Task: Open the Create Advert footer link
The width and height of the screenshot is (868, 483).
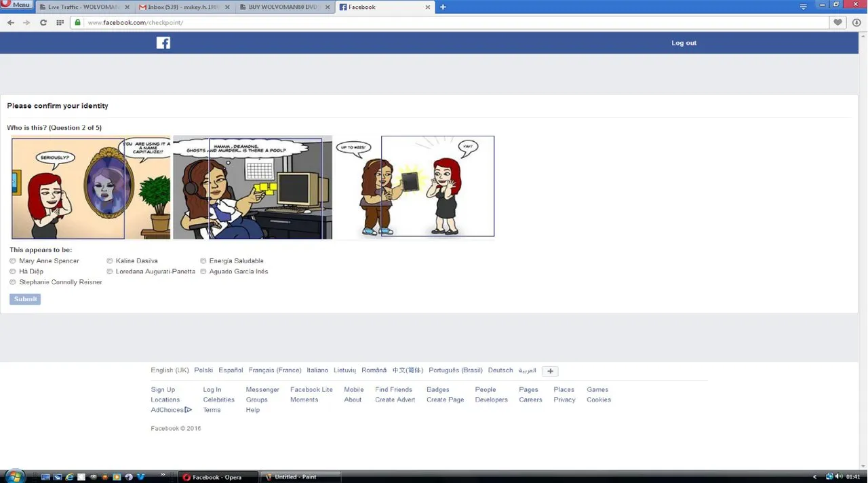Action: [395, 400]
